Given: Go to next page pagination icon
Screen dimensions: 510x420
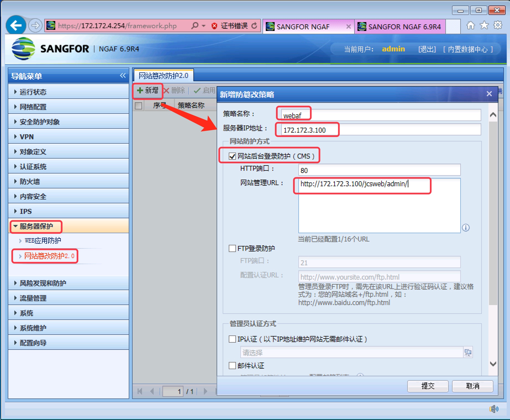Looking at the screenshot, I should click(x=206, y=391).
